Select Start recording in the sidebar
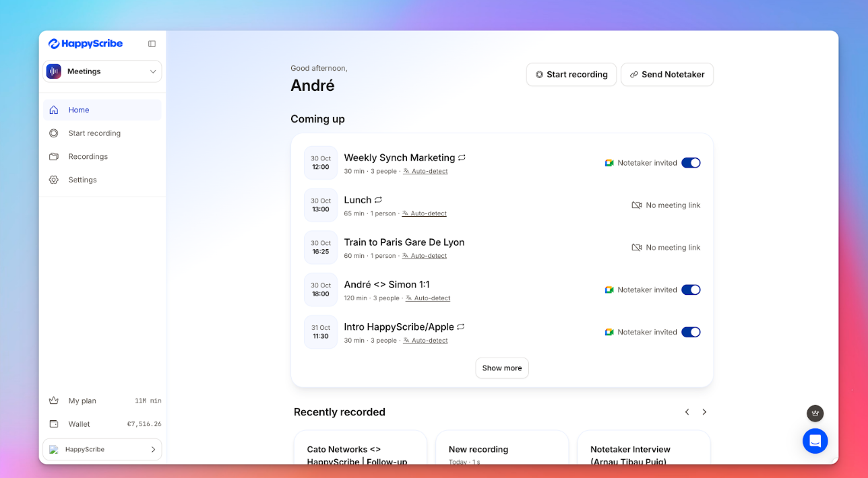The image size is (868, 478). 93,133
